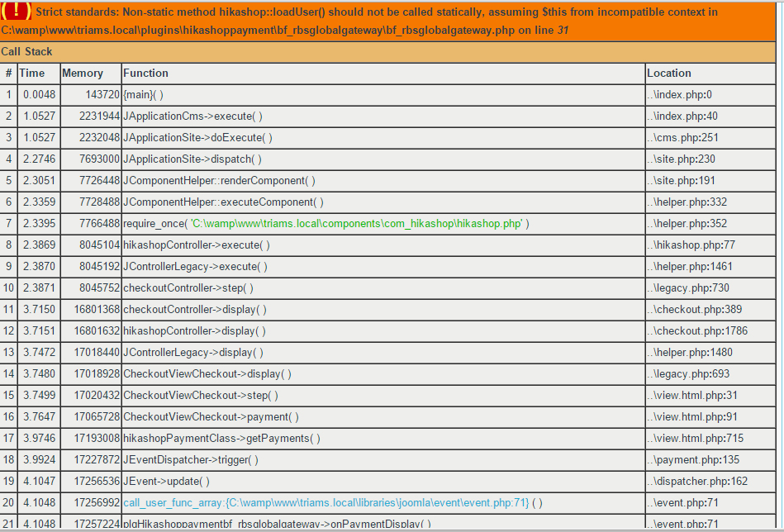This screenshot has height=532, width=784.
Task: Click memory value 2231944
Action: pyautogui.click(x=99, y=116)
